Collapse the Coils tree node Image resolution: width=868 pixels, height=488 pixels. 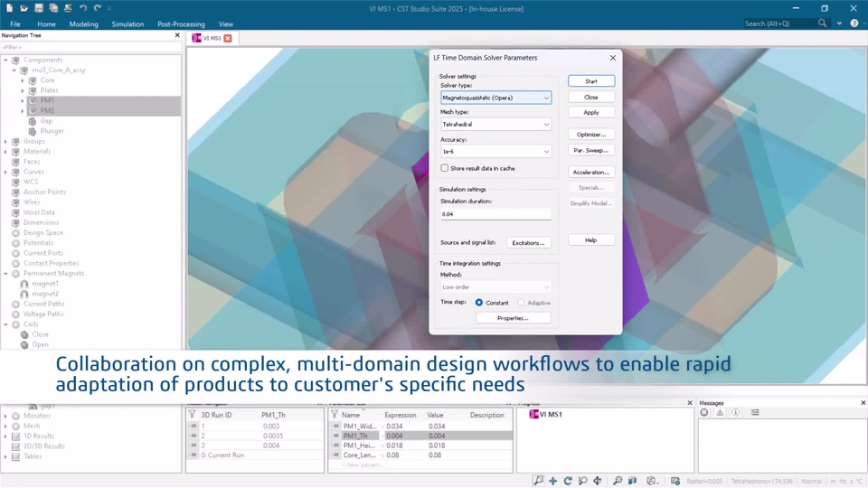point(6,324)
